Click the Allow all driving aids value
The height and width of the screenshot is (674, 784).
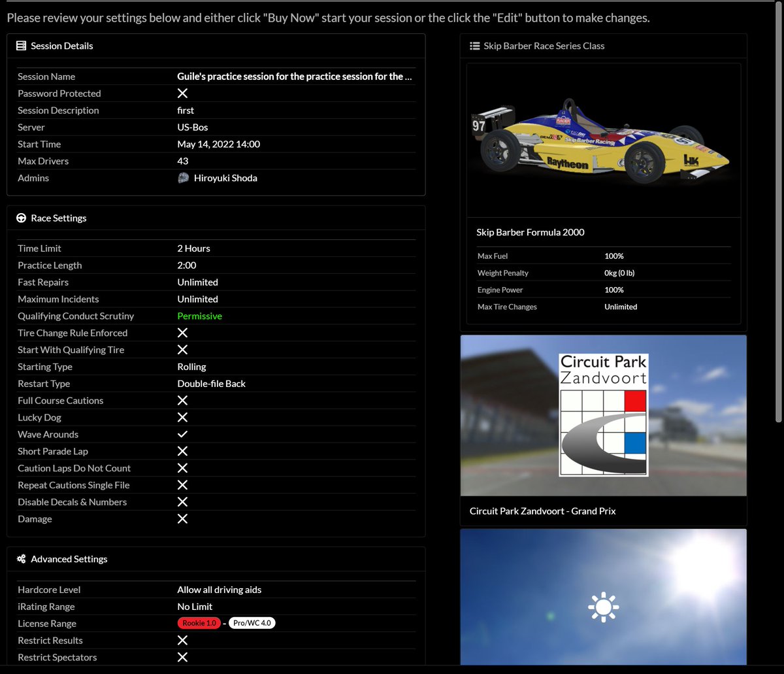click(x=220, y=590)
